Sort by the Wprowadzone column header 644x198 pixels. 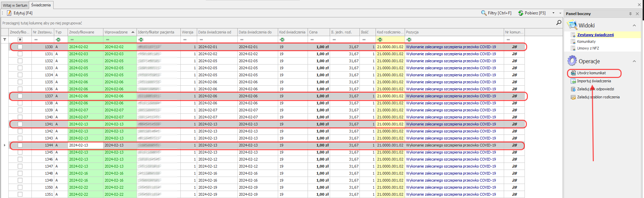(116, 32)
